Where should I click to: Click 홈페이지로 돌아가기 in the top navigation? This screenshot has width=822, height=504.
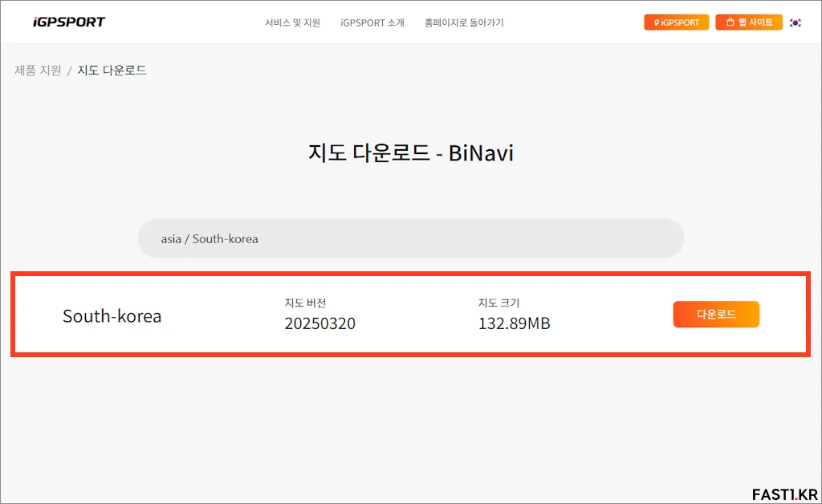coord(464,22)
